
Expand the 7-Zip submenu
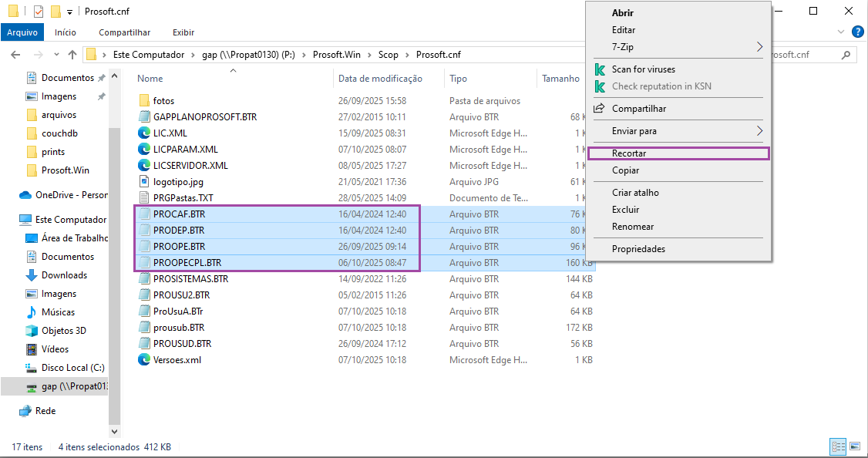coord(759,47)
